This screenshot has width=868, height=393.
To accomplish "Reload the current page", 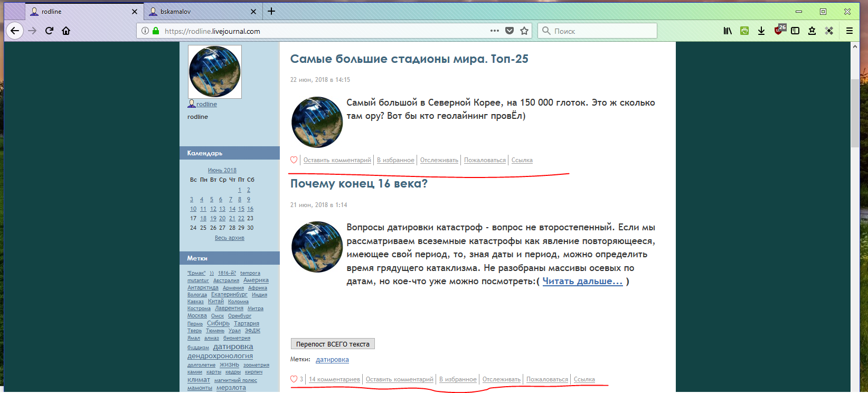I will coord(49,31).
